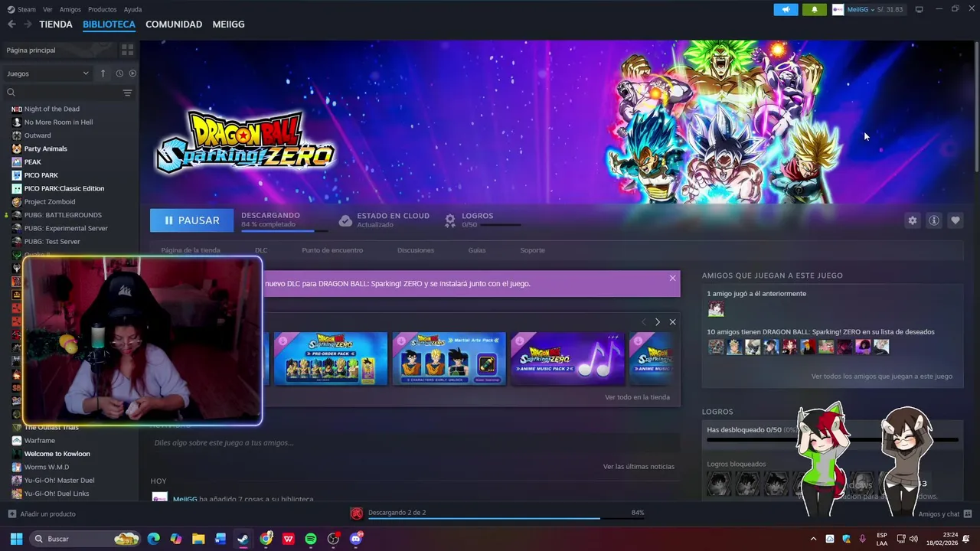The width and height of the screenshot is (980, 551).
Task: Select Welcome to Kowloon in game list
Action: [57, 454]
